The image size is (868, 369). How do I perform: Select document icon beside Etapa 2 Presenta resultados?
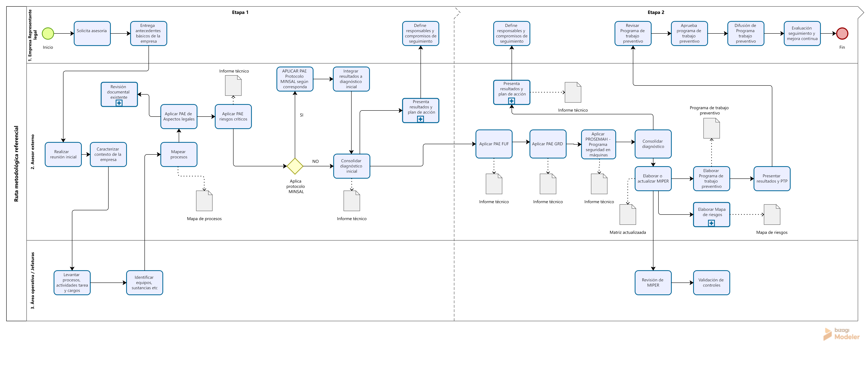point(573,92)
